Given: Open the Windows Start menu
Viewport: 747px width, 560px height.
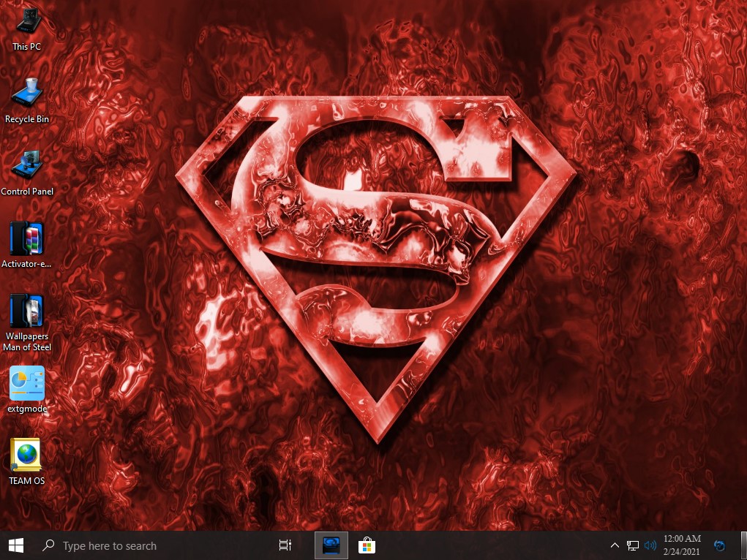Looking at the screenshot, I should (15, 545).
